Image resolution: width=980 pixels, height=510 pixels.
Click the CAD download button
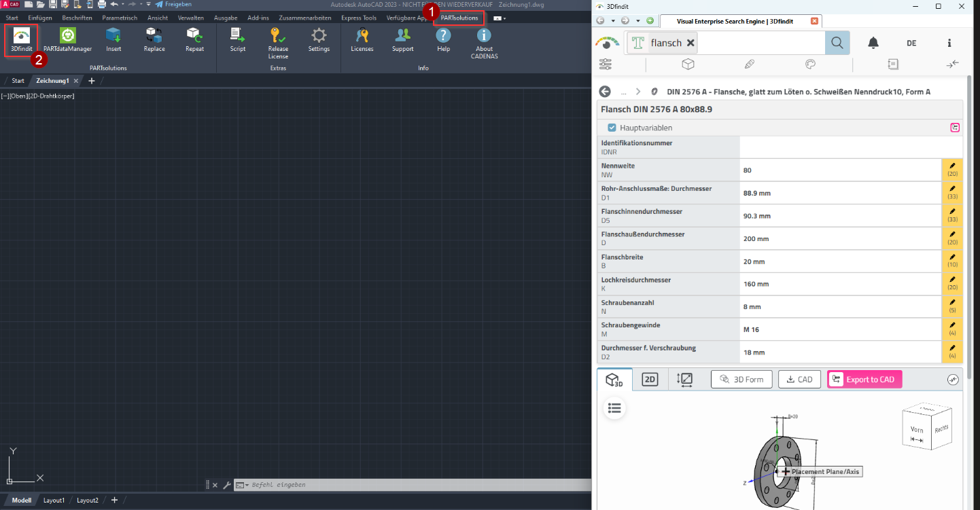pyautogui.click(x=799, y=380)
